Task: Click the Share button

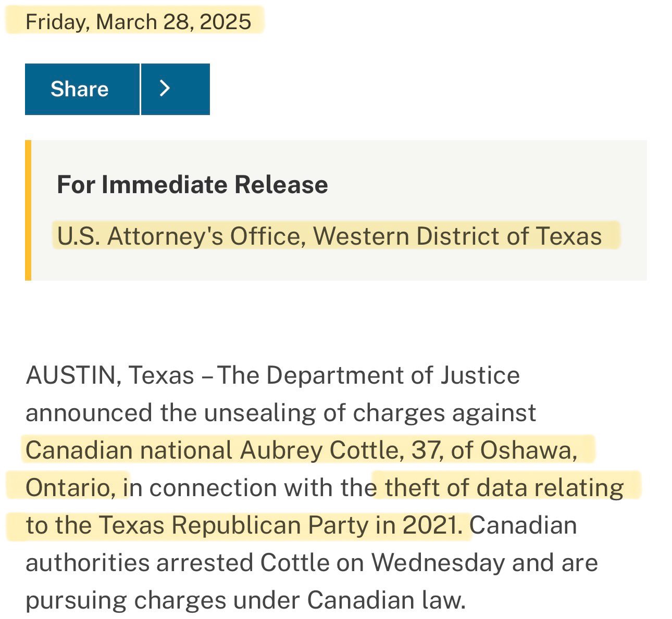Action: click(x=80, y=89)
